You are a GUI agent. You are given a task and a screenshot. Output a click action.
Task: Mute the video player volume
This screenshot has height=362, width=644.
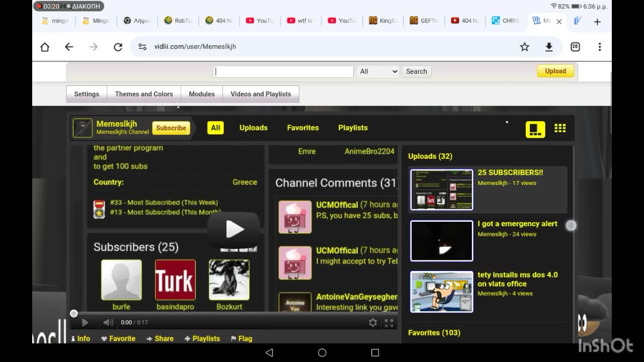coord(108,323)
